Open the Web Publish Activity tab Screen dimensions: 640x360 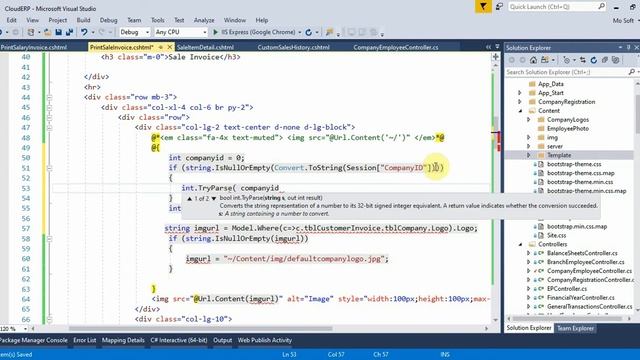(x=264, y=340)
